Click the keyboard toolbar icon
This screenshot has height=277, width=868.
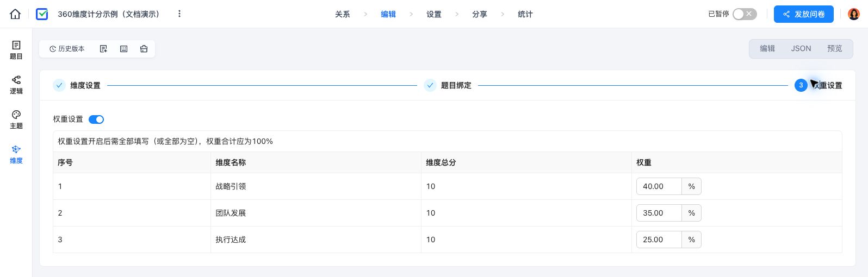point(123,49)
